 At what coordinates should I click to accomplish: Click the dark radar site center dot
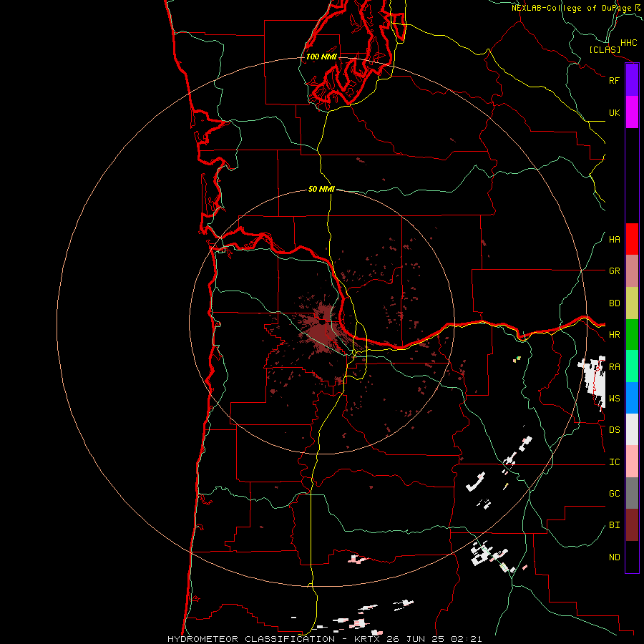coord(322,323)
